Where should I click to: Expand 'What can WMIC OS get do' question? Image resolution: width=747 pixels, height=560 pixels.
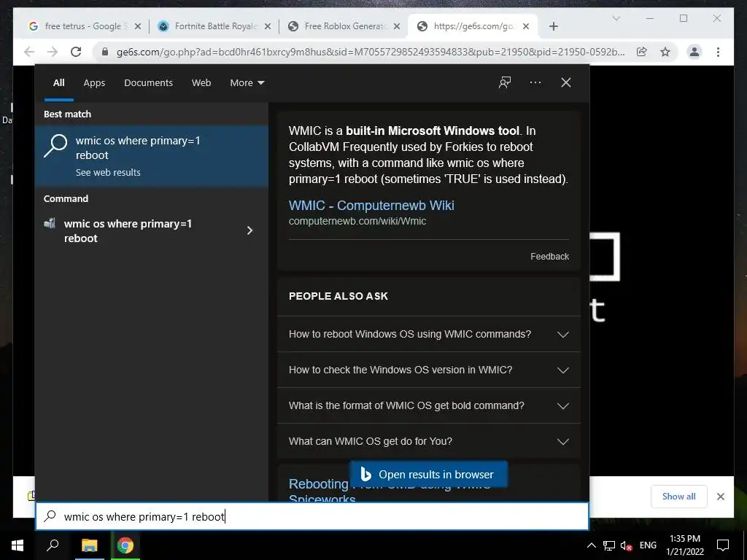[x=428, y=441]
